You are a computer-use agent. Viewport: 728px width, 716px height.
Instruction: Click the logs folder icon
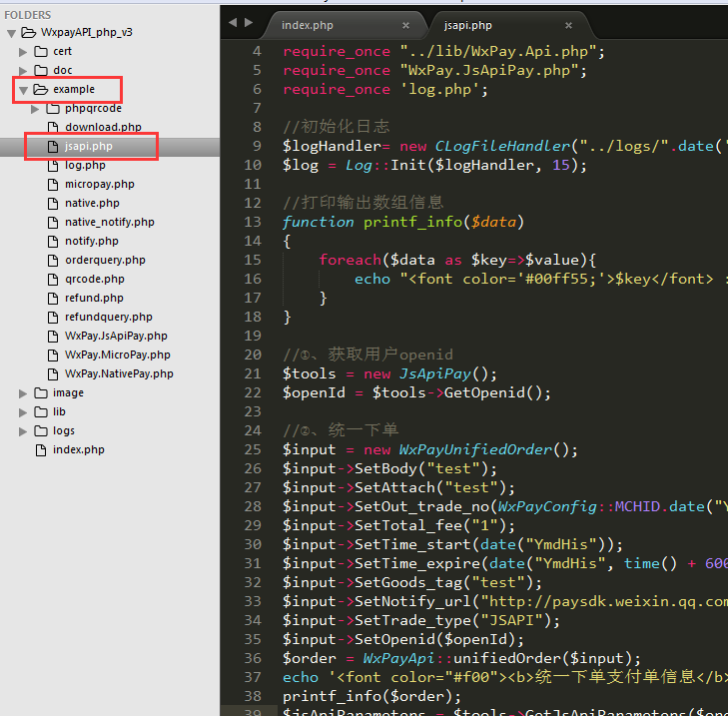click(x=41, y=431)
